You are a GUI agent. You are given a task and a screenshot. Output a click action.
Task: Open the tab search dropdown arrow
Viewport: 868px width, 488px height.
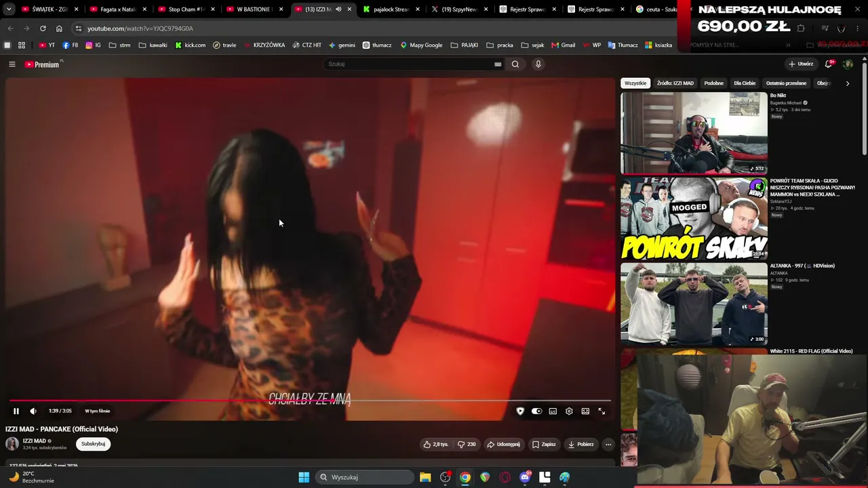[x=9, y=9]
